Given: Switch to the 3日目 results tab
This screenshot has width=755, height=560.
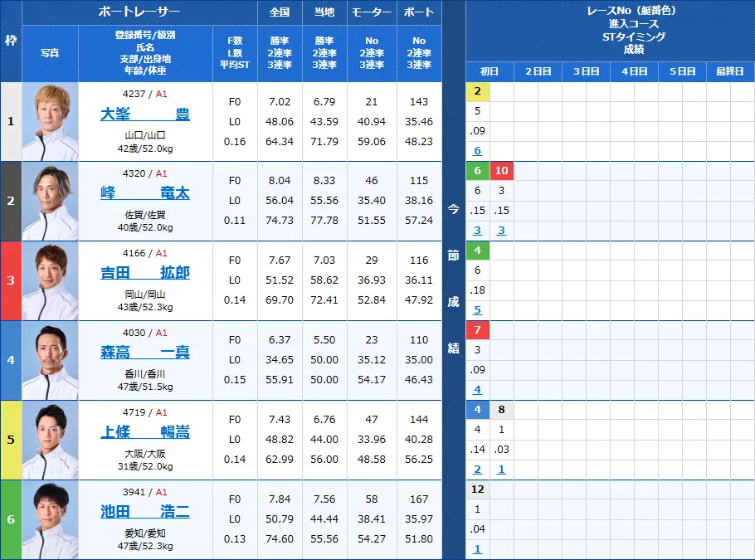Looking at the screenshot, I should tap(585, 71).
